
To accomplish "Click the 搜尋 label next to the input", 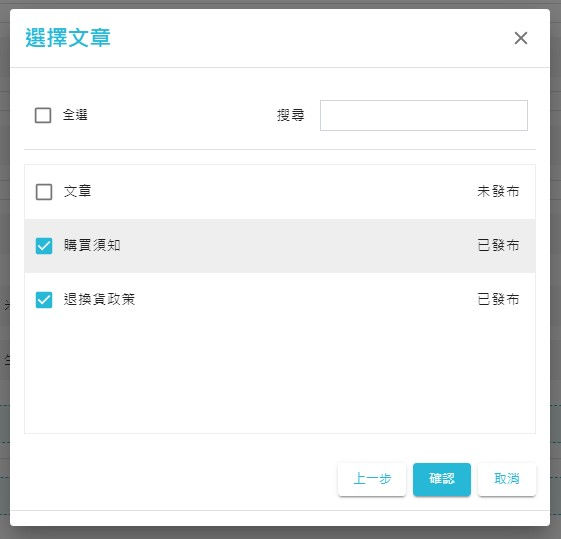I will (291, 115).
